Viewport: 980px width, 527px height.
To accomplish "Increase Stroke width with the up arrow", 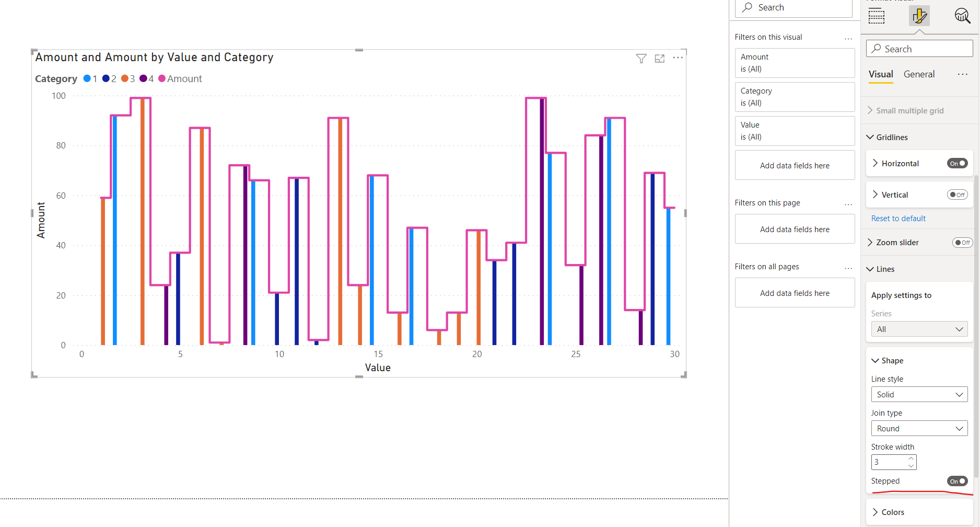I will pos(911,459).
